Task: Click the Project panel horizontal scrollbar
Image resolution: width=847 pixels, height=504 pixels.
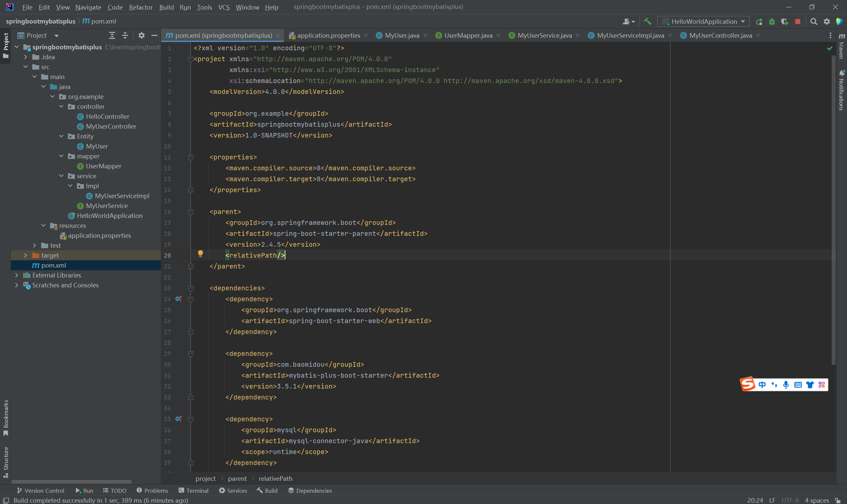Action: pos(71,482)
